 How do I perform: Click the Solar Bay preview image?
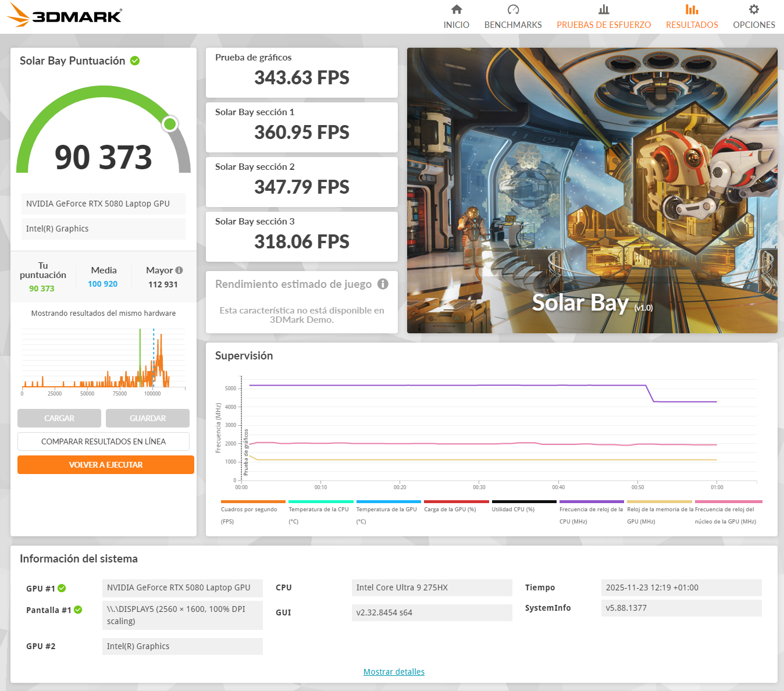(592, 190)
